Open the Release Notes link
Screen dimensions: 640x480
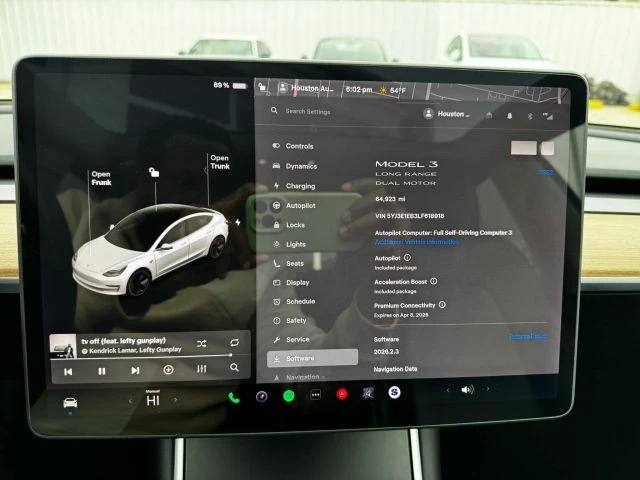coord(527,336)
